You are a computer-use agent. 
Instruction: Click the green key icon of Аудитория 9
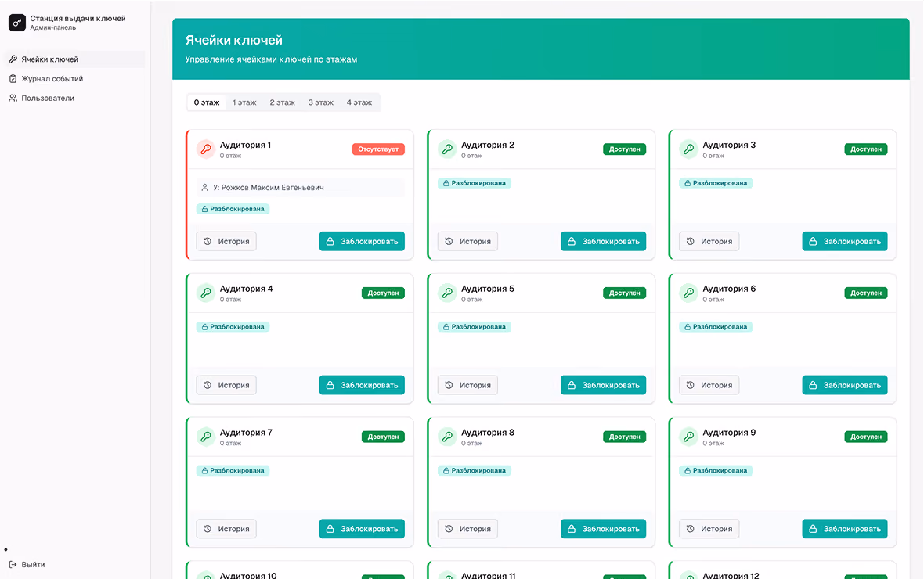click(x=688, y=437)
